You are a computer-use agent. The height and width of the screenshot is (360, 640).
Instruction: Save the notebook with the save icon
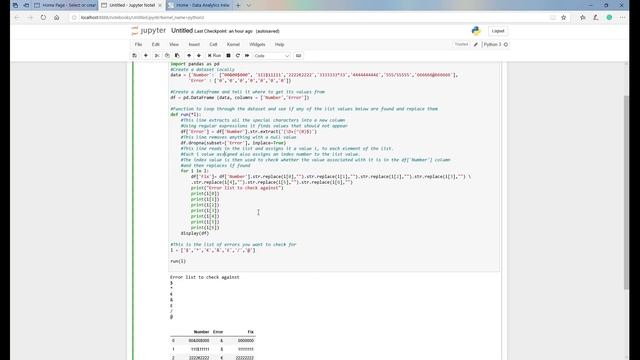(x=134, y=56)
